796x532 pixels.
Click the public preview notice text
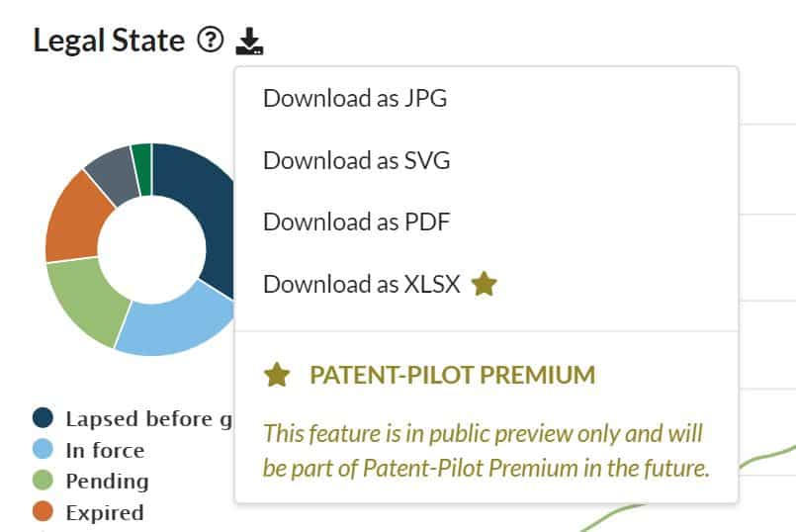pos(486,451)
